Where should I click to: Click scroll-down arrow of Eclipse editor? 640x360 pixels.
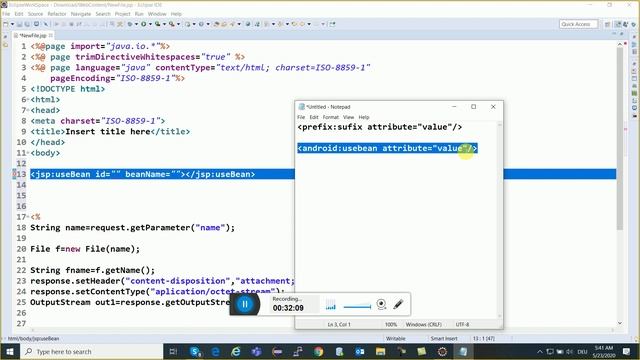(x=620, y=323)
